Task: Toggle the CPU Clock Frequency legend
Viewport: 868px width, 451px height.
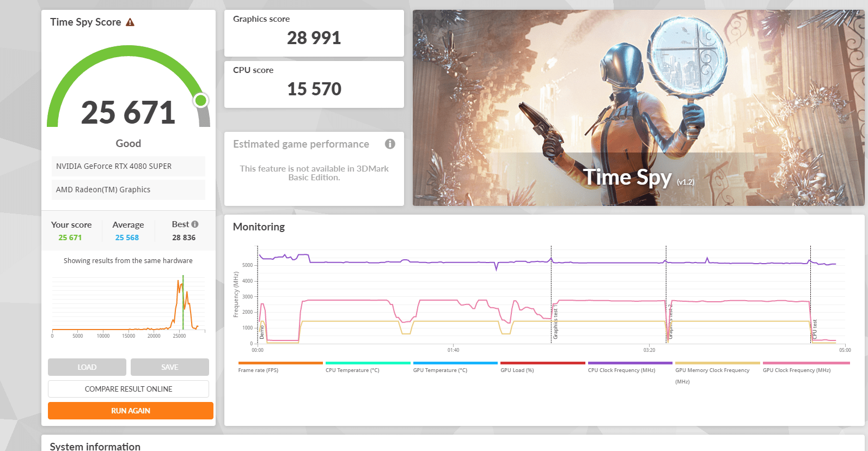Action: pyautogui.click(x=630, y=367)
